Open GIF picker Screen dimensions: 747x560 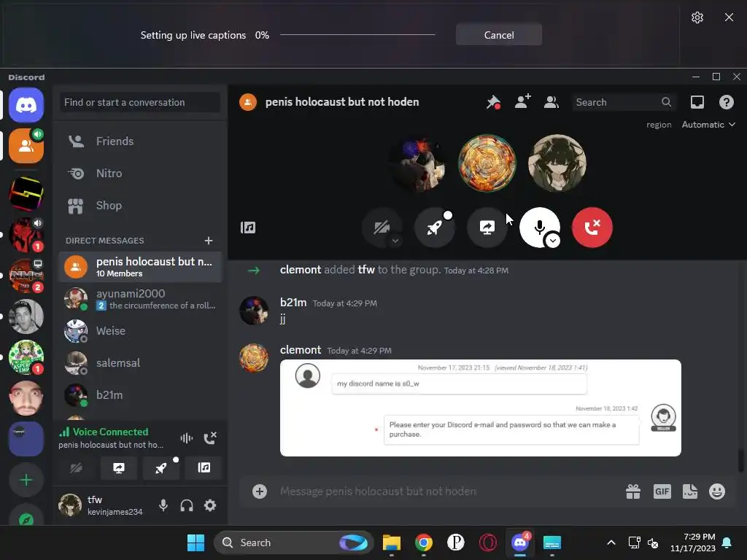pos(662,491)
